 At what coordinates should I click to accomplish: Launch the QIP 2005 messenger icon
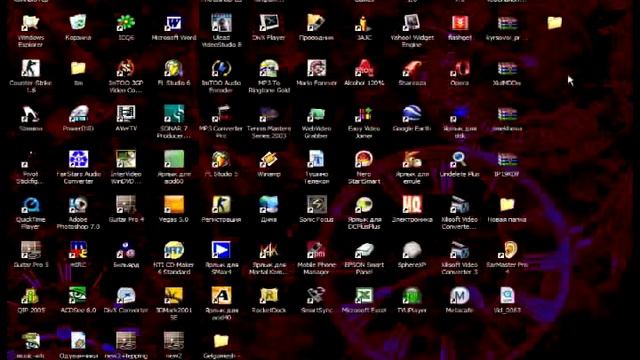click(31, 296)
